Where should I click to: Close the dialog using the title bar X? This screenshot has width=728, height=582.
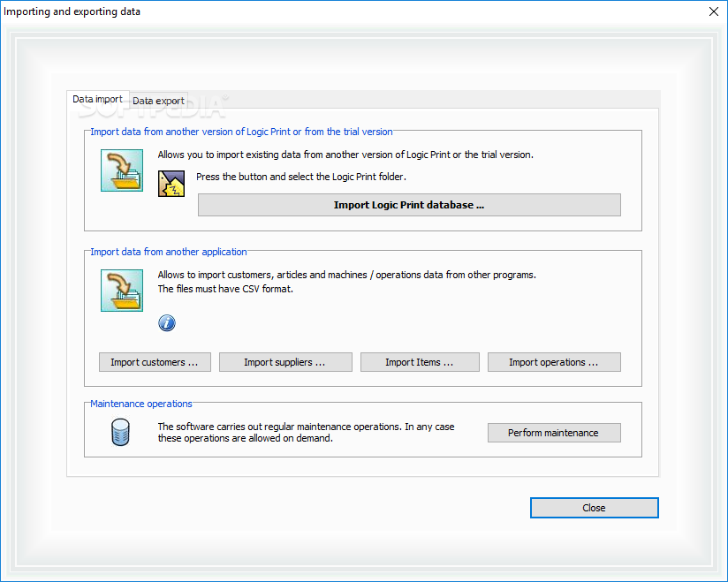[714, 11]
